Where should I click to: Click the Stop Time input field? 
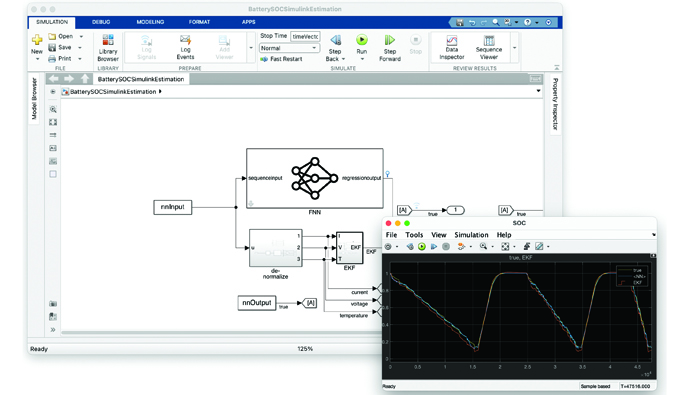(305, 36)
